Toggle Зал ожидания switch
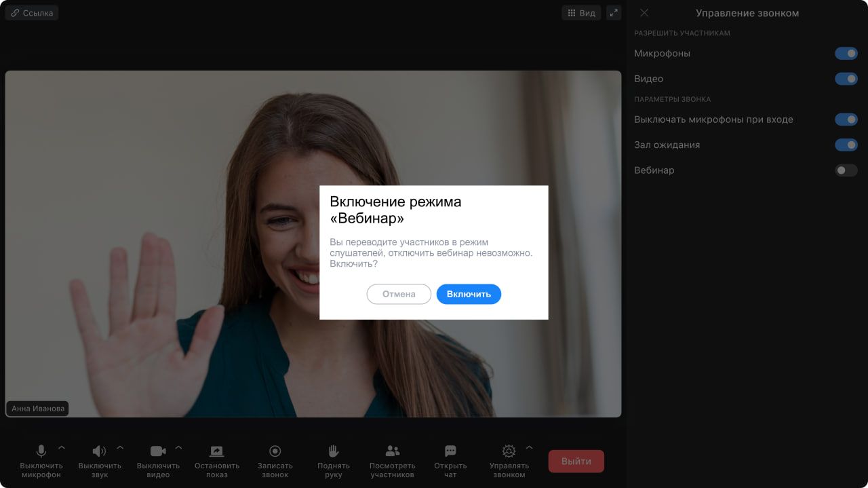The width and height of the screenshot is (868, 488). (846, 145)
